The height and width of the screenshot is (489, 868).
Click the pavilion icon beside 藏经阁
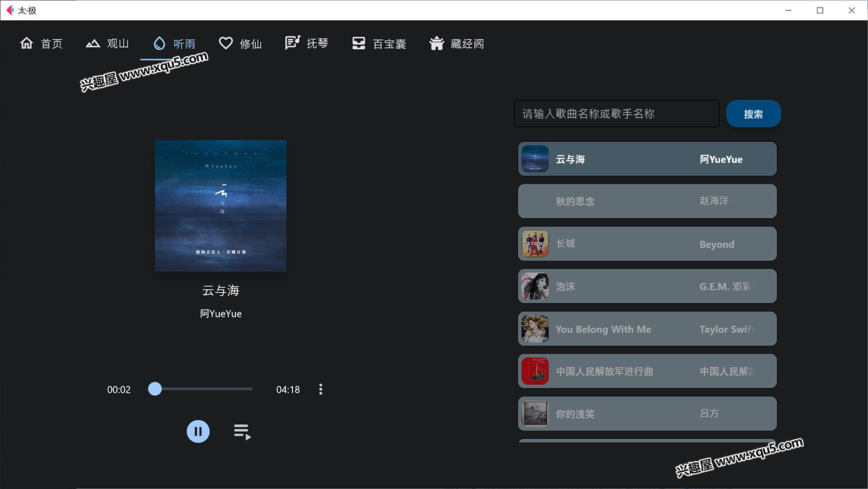click(x=436, y=43)
